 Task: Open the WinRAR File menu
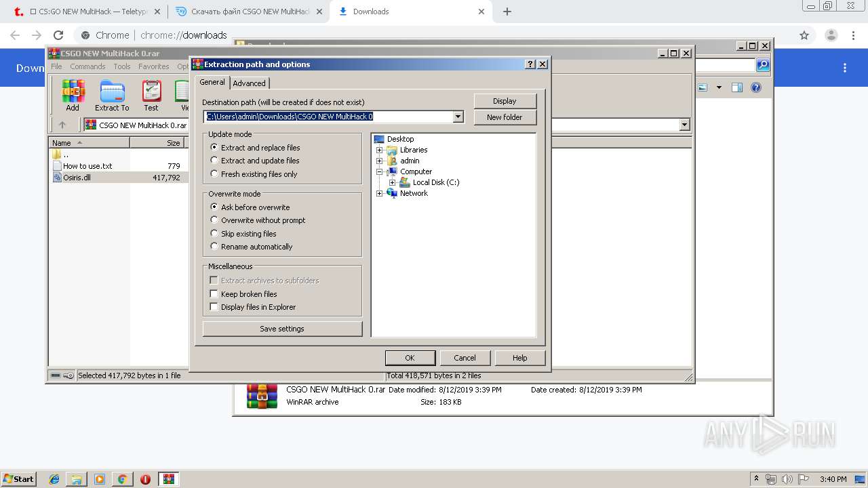click(x=56, y=66)
